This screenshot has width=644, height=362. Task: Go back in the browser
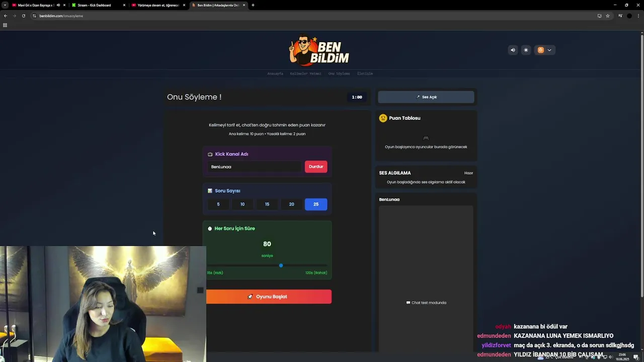point(6,16)
